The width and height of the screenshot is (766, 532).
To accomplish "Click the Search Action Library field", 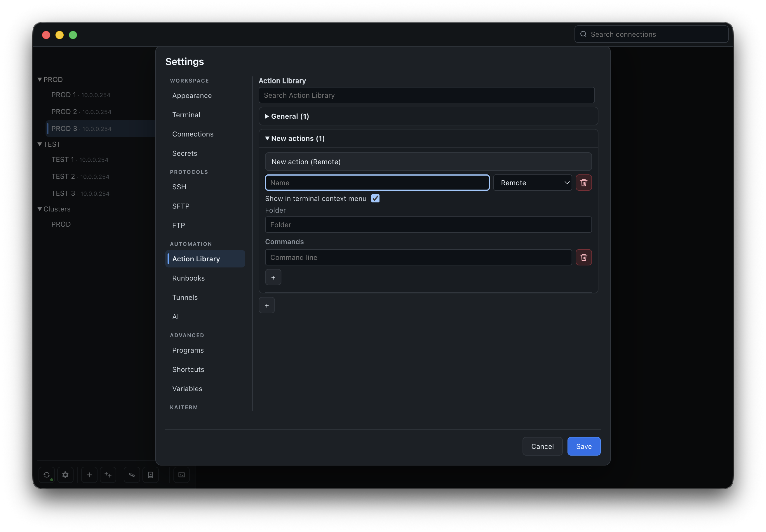I will tap(426, 95).
